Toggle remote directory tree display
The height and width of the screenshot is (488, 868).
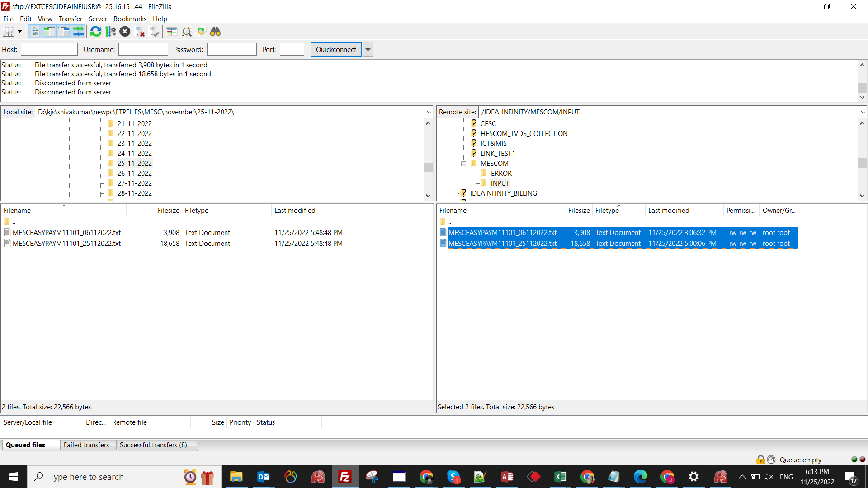(64, 32)
